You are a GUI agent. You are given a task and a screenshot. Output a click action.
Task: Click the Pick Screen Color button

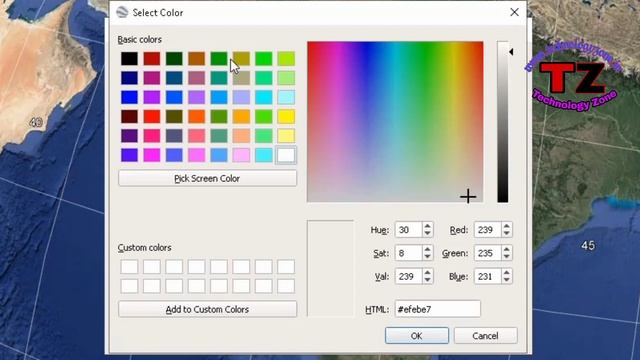(x=207, y=178)
